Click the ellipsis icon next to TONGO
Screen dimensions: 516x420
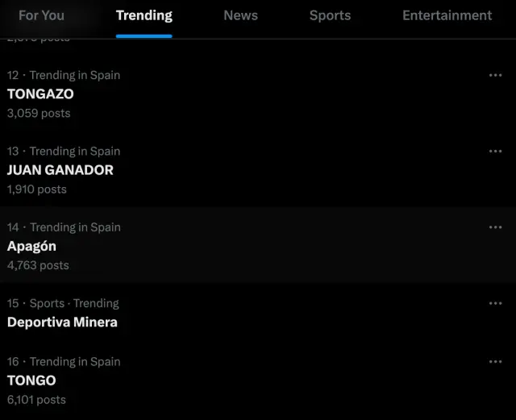(x=495, y=362)
